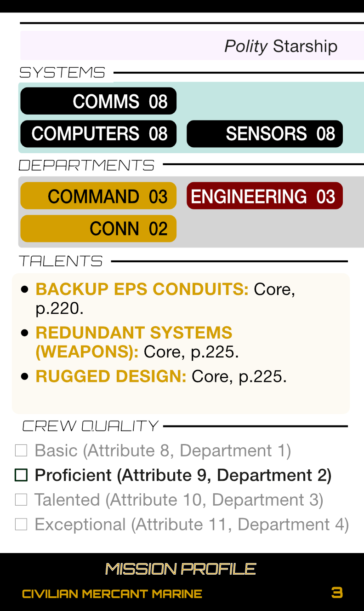Click the COMMAND 03 department box
Screen dimensions: 364x611
click(x=98, y=196)
